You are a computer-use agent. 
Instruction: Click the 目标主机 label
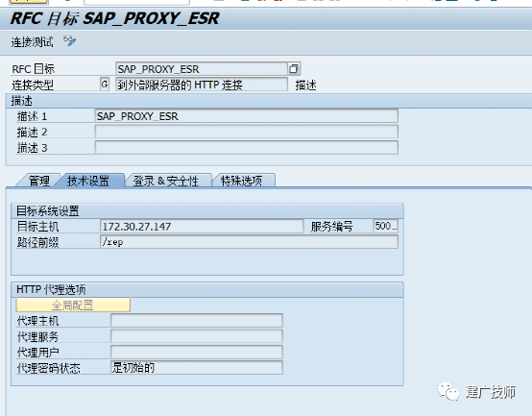point(37,227)
